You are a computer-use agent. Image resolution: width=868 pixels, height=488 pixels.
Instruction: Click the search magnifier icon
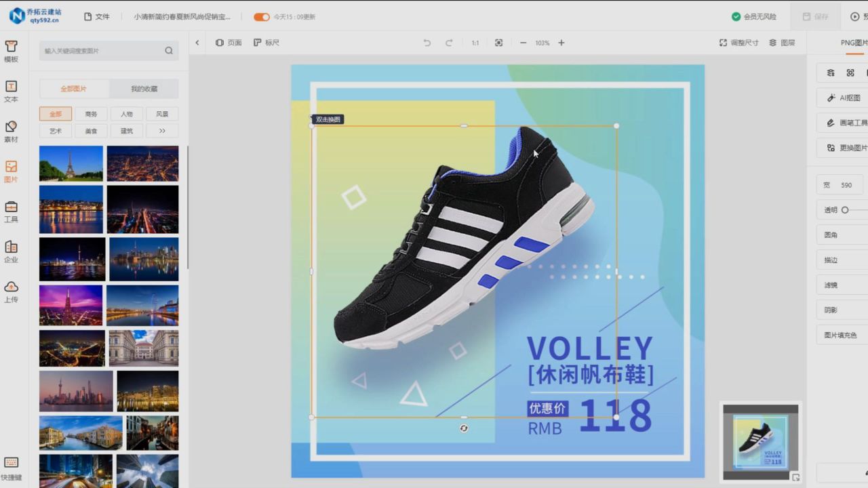pos(169,50)
